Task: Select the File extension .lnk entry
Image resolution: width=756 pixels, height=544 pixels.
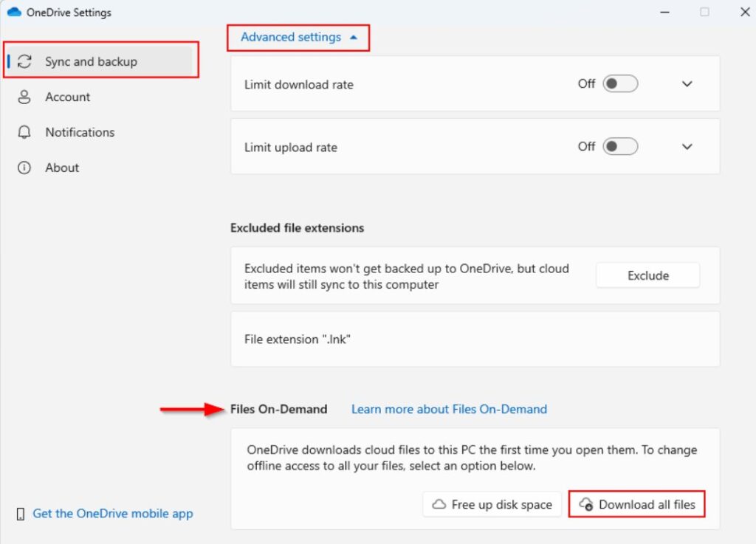Action: [x=296, y=339]
